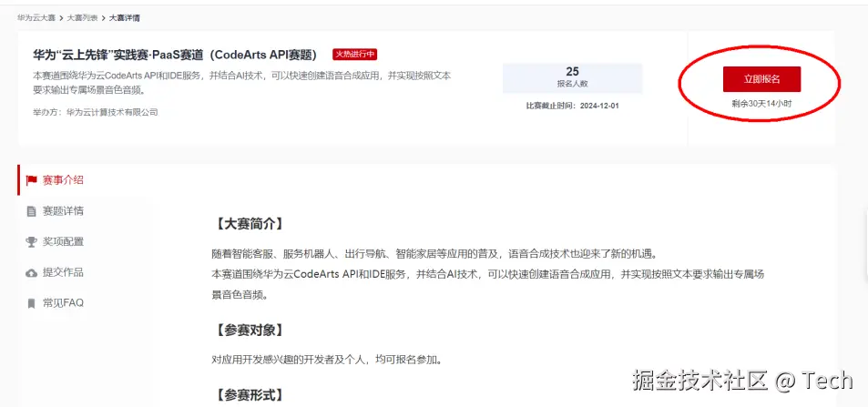
Task: Select paragraph starting 随着智能客服、服务机器人
Action: click(434, 254)
